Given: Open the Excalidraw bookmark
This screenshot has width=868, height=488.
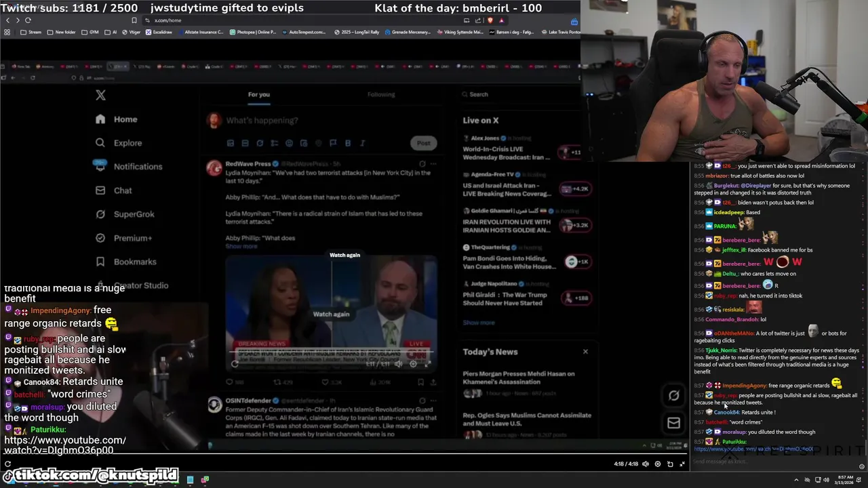Looking at the screenshot, I should pyautogui.click(x=159, y=32).
